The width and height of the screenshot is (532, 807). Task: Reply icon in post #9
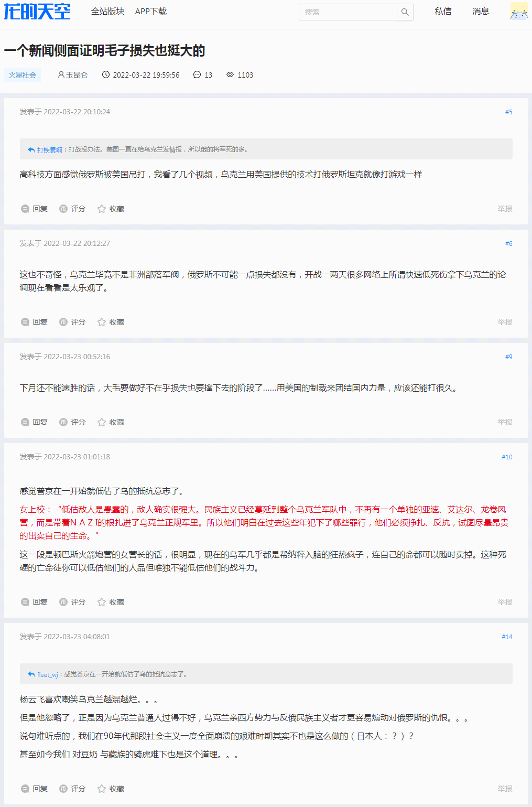[25, 422]
